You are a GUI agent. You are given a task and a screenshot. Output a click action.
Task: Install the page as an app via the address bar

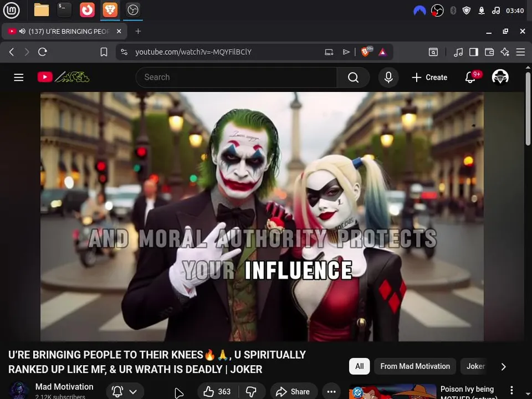(x=329, y=52)
